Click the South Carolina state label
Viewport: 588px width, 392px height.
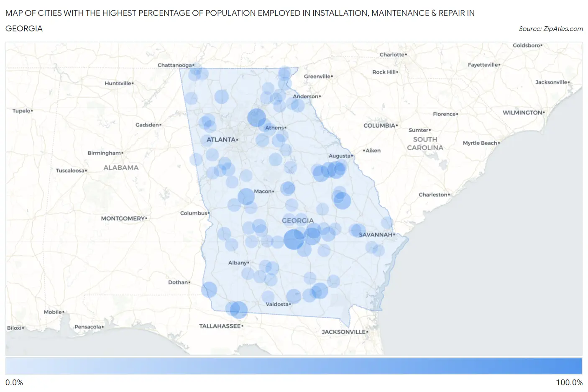(x=425, y=144)
